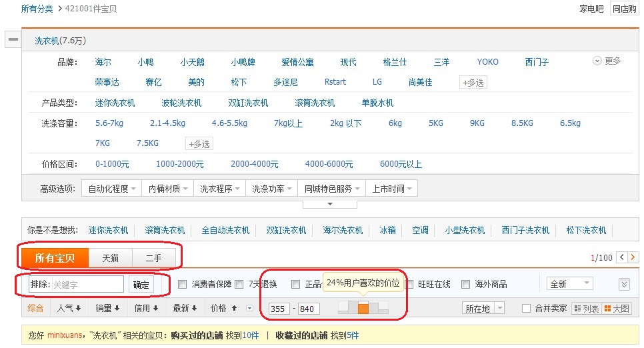The width and height of the screenshot is (644, 348).
Task: Open 内桶材质 dropdown
Action: click(x=167, y=189)
